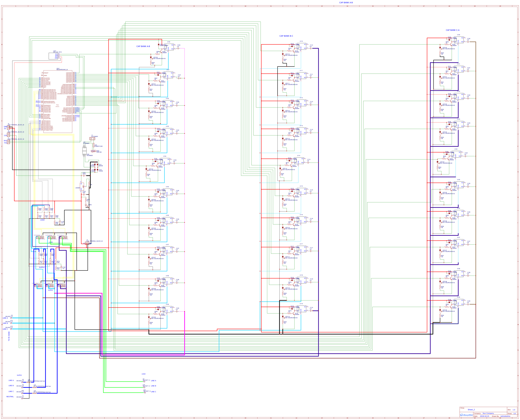
Task: Click the AC POWER connector P1 symbol
Action: (x=92, y=138)
